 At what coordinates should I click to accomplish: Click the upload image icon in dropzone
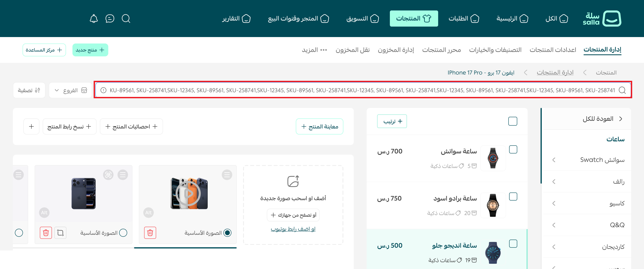coord(293,181)
